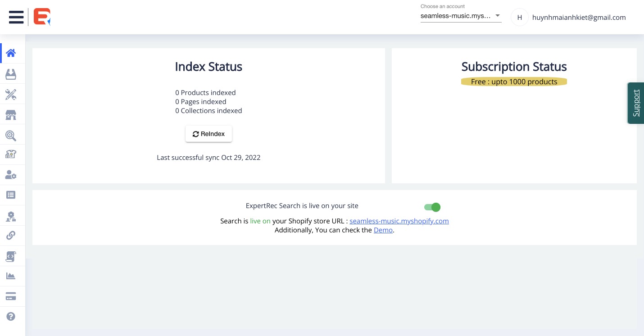Open the analytics chart sidebar icon
This screenshot has height=336, width=644.
pyautogui.click(x=11, y=276)
